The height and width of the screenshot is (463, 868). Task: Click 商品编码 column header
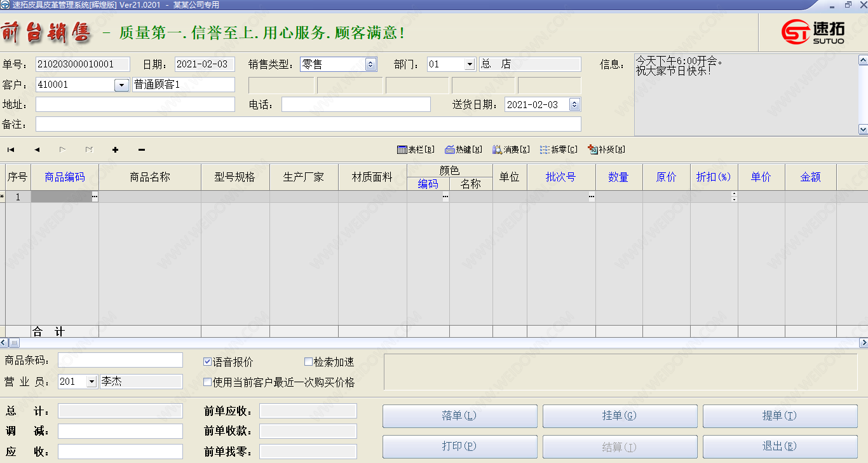[x=65, y=177]
